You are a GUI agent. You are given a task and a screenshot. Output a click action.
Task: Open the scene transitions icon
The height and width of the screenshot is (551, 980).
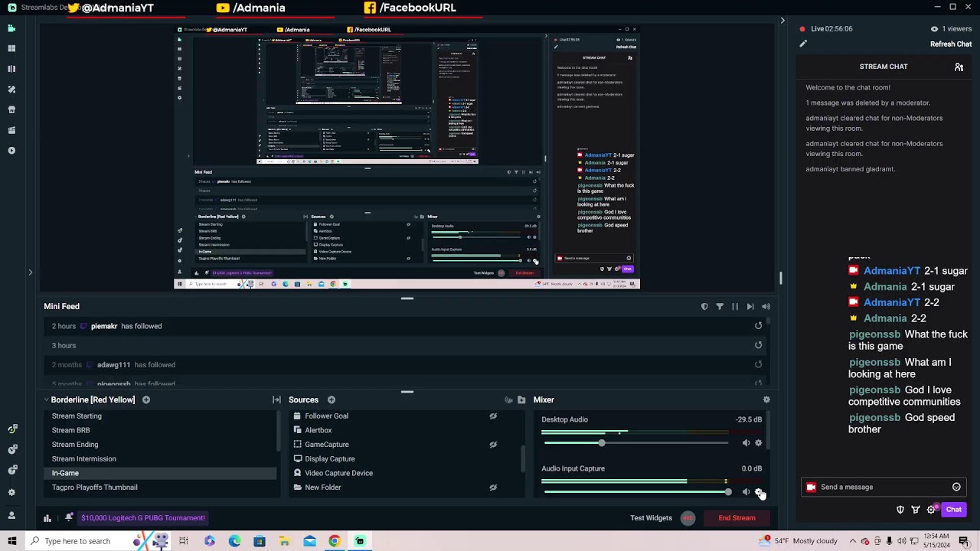tap(276, 399)
